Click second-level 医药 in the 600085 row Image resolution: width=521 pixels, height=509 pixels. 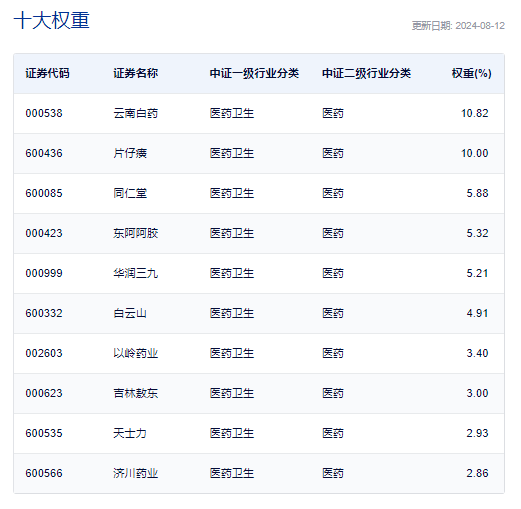333,193
